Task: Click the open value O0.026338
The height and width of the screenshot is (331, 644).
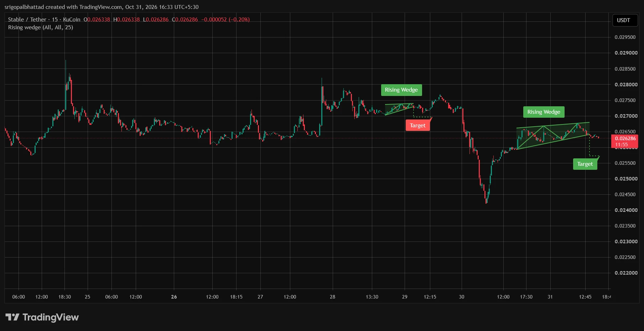Action: [x=97, y=20]
